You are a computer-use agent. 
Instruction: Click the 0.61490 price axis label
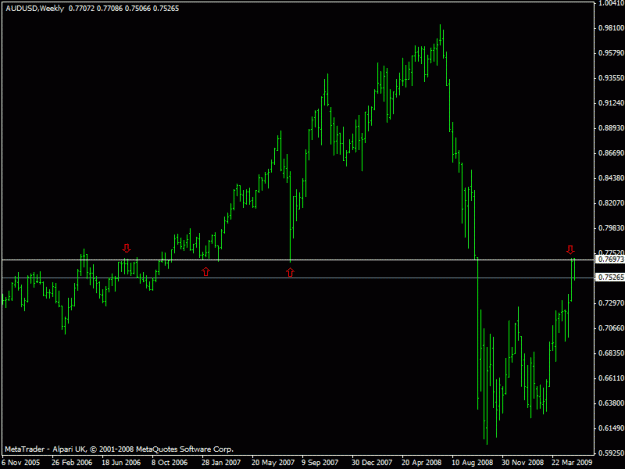click(611, 428)
